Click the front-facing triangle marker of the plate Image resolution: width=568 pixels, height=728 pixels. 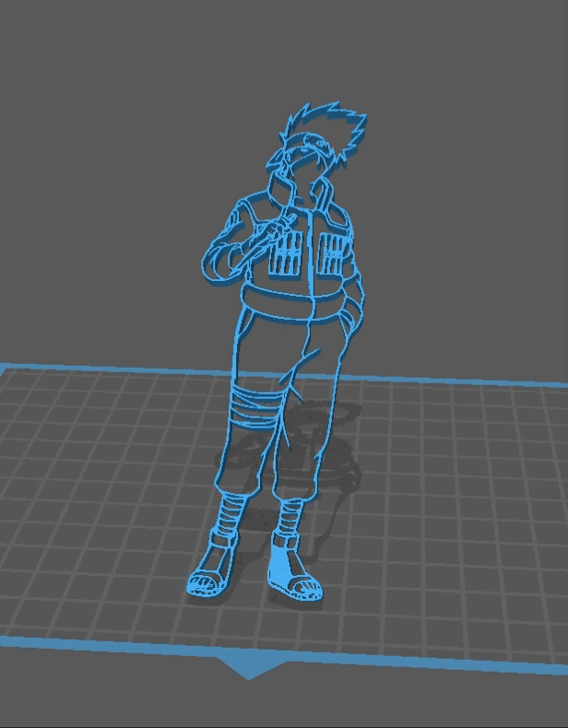[246, 665]
